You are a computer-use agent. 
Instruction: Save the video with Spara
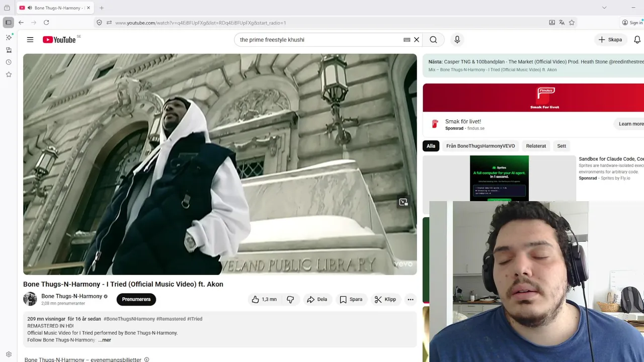point(351,299)
